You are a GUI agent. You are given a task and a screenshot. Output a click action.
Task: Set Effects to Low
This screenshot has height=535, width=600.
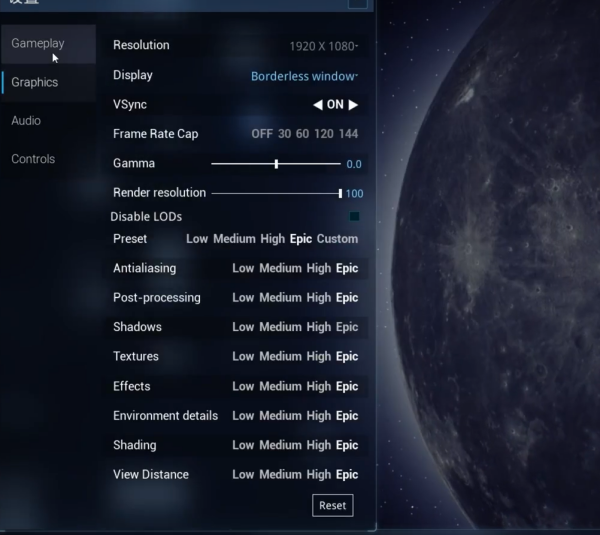click(x=243, y=387)
